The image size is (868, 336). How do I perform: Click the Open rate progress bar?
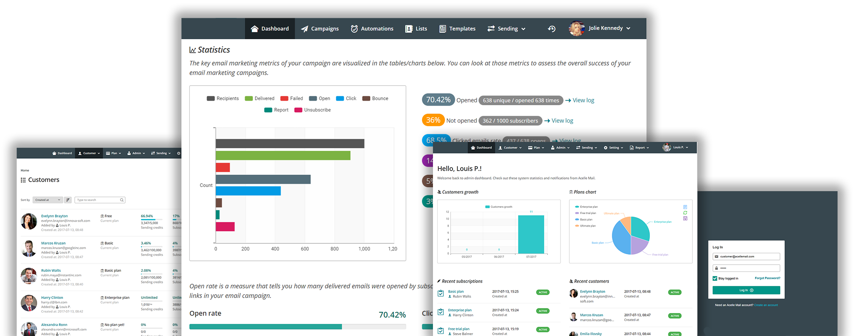(297, 327)
